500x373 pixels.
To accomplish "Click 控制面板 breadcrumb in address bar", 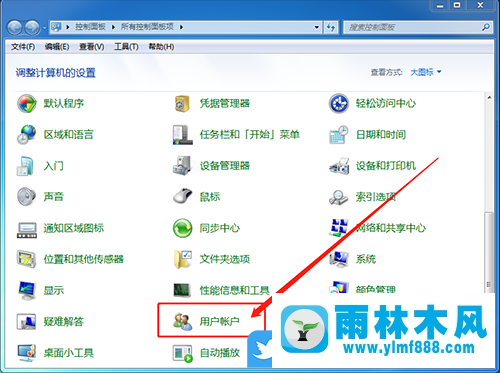I will 90,27.
